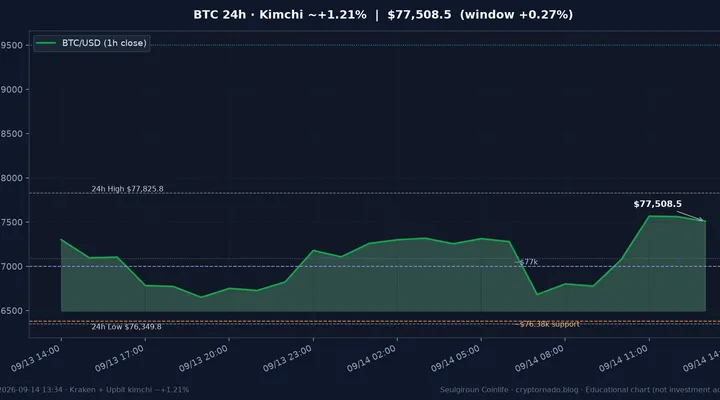
Task: Click the ~$76.38k support annotation
Action: click(547, 324)
